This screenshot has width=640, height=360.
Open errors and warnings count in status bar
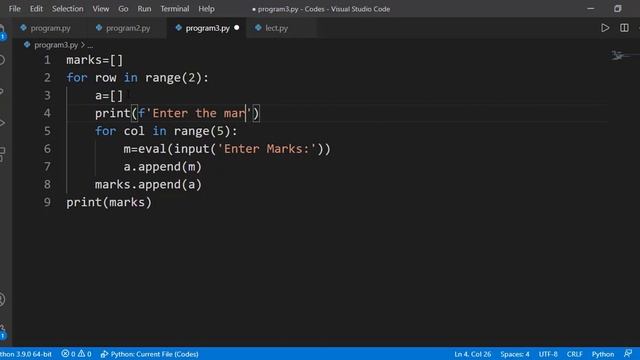coord(76,354)
